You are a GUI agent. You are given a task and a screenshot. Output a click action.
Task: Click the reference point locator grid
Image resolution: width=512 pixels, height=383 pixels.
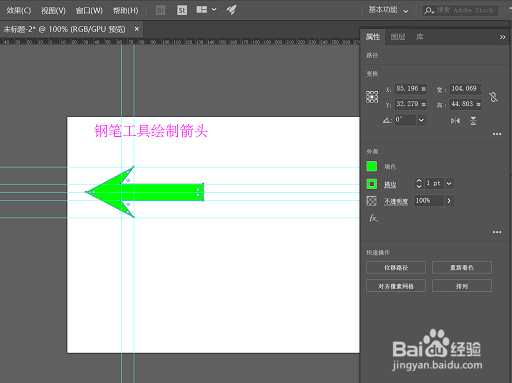coord(372,97)
